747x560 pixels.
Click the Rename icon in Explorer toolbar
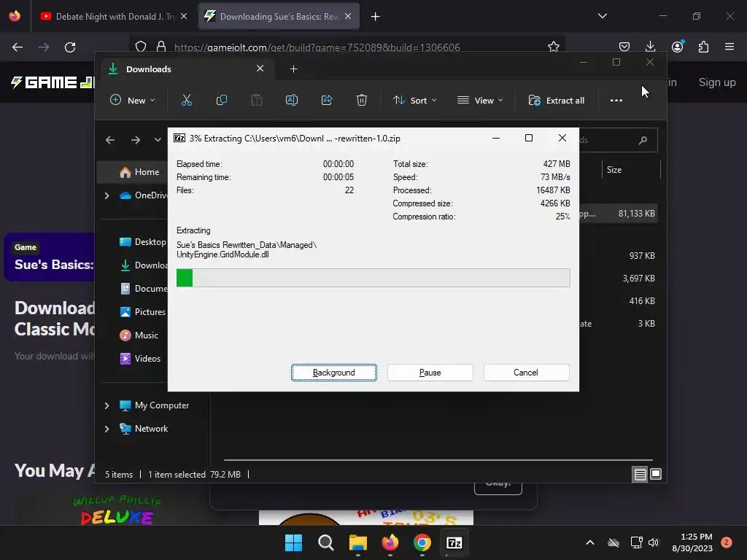click(x=292, y=100)
